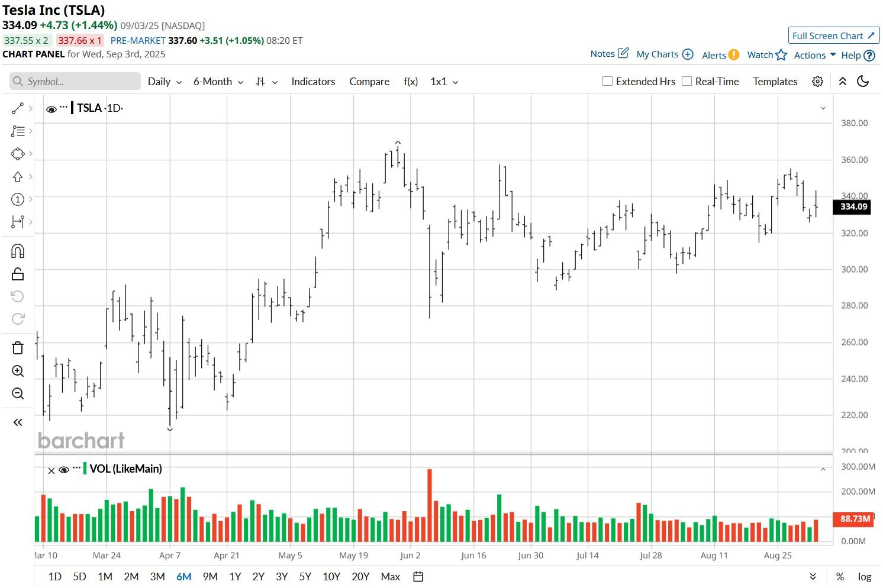883x588 pixels.
Task: Remove the VOL indicator pane
Action: pos(51,471)
